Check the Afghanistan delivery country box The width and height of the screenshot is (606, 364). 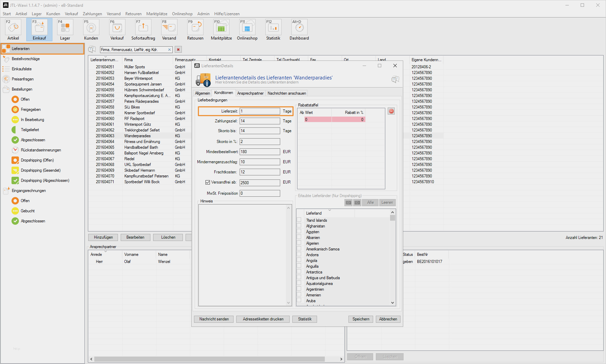pyautogui.click(x=299, y=226)
